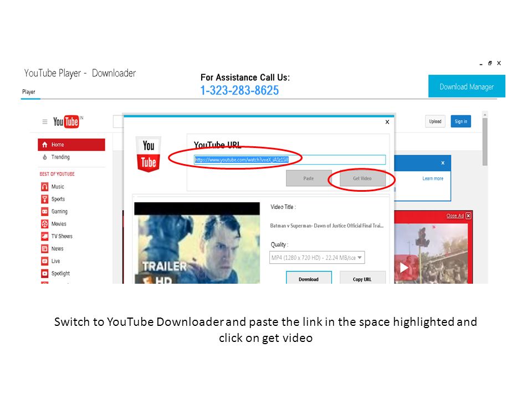Close the YouTube URL downloader dialog
The width and height of the screenshot is (532, 399).
pos(387,122)
